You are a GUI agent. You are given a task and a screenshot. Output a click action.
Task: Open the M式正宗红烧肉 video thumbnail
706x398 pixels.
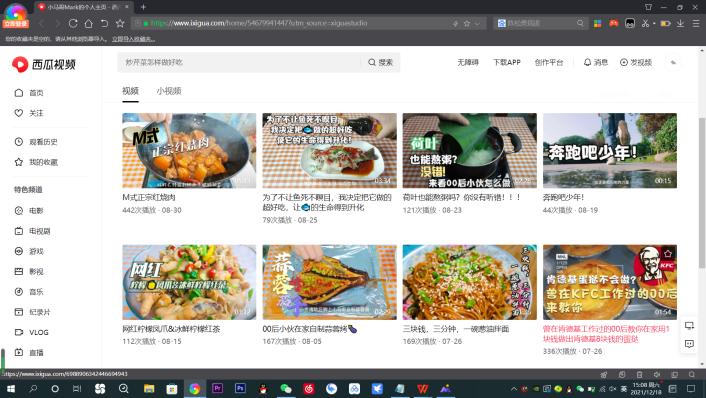point(189,150)
